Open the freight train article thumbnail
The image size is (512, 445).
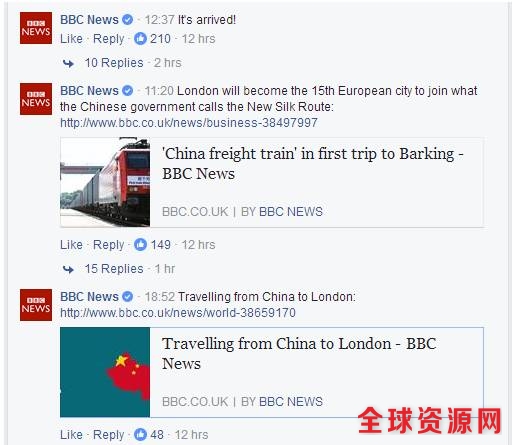[x=105, y=182]
